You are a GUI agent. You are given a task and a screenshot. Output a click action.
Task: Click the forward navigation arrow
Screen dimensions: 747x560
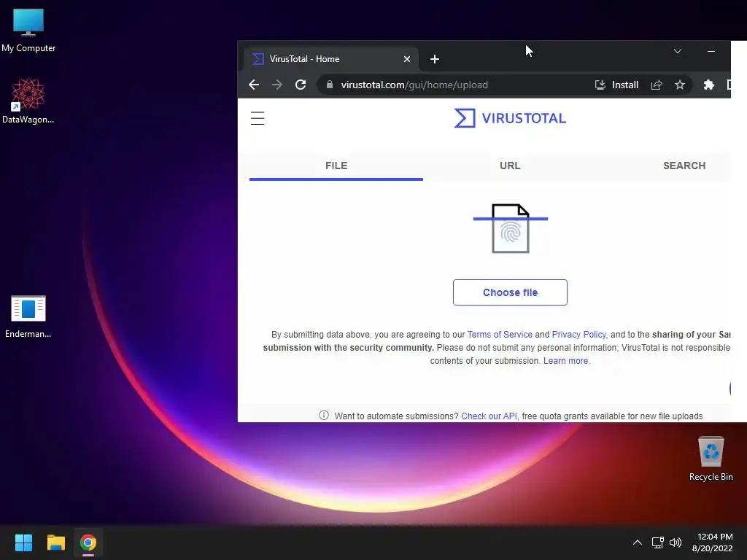click(x=276, y=85)
